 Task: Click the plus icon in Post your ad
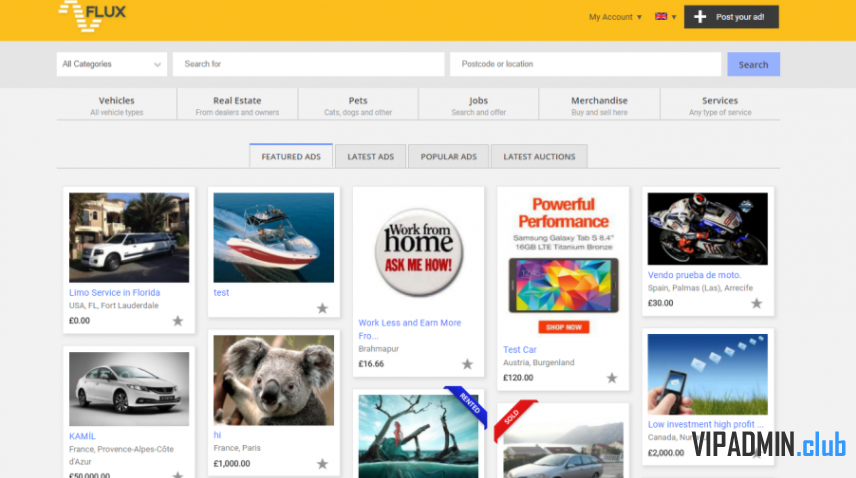(700, 17)
